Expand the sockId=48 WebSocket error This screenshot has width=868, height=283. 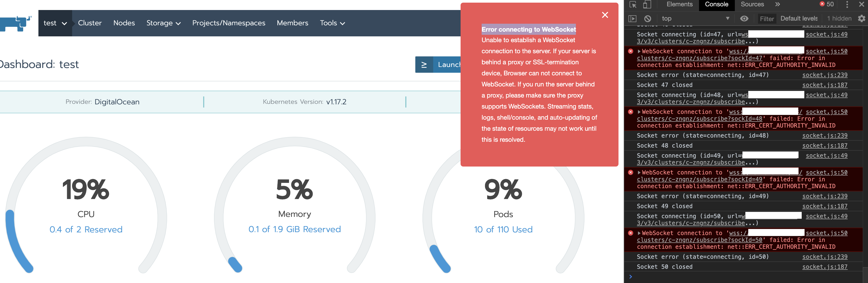click(639, 112)
